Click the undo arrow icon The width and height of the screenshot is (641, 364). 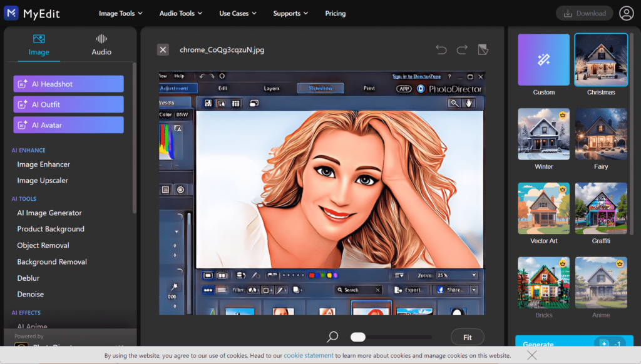pyautogui.click(x=441, y=50)
